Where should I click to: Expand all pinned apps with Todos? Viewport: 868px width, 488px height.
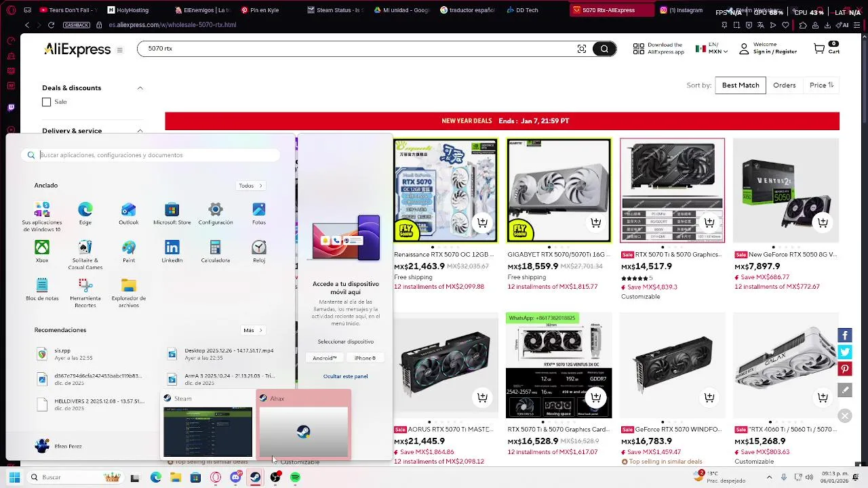pos(251,186)
